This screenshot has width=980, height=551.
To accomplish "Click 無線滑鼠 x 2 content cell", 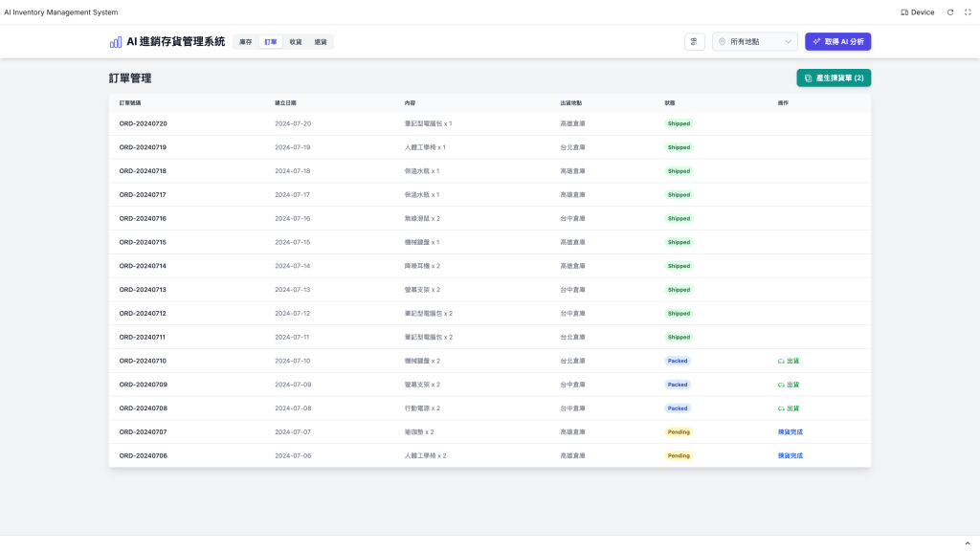I will point(422,219).
